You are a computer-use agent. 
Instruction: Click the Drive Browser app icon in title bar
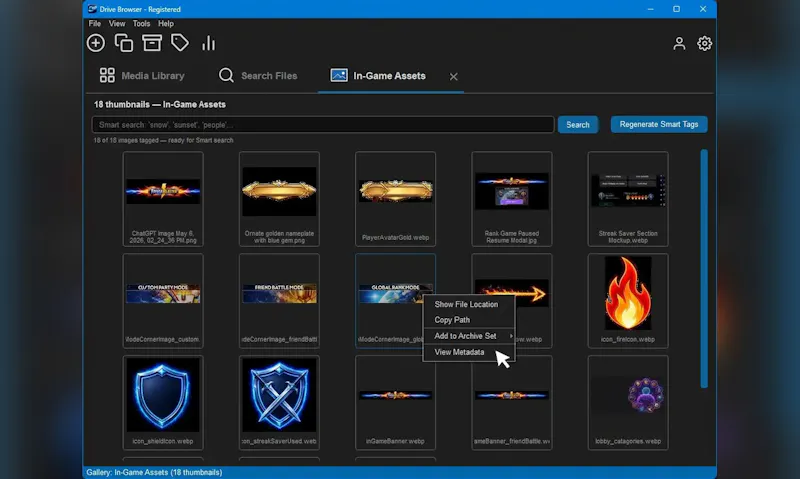(x=92, y=9)
